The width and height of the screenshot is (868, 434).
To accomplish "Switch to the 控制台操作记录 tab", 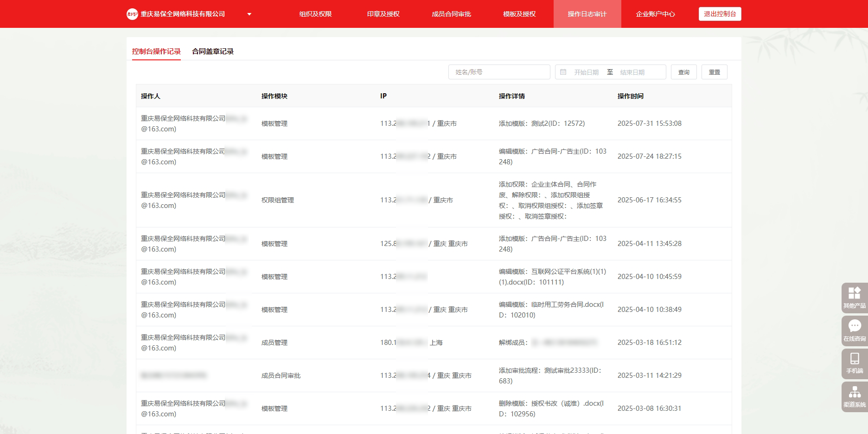I will (x=156, y=52).
